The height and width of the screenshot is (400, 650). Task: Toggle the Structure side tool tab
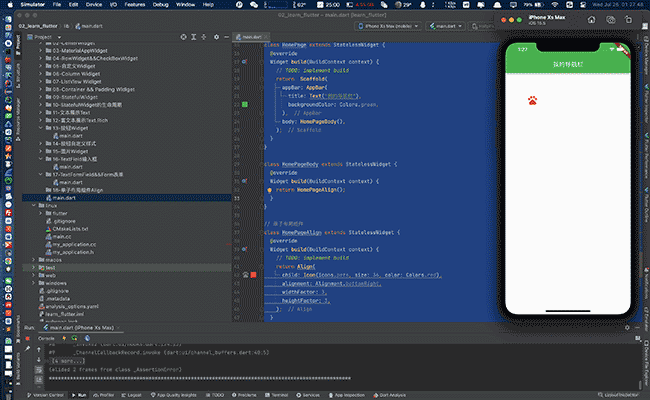(x=18, y=76)
